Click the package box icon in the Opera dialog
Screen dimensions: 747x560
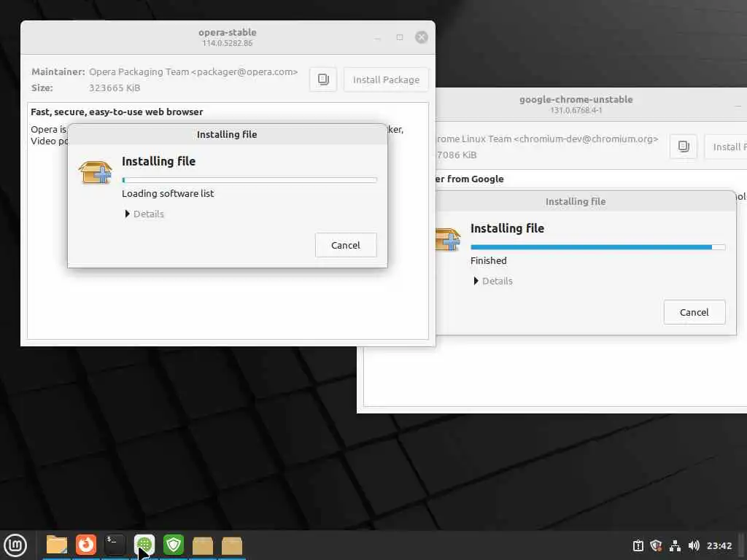pos(96,172)
